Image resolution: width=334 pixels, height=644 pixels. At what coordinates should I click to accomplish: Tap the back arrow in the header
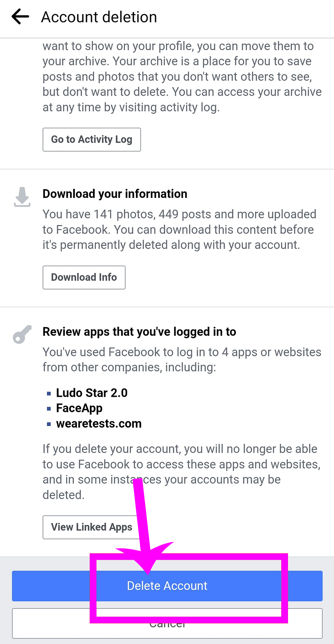pyautogui.click(x=20, y=17)
